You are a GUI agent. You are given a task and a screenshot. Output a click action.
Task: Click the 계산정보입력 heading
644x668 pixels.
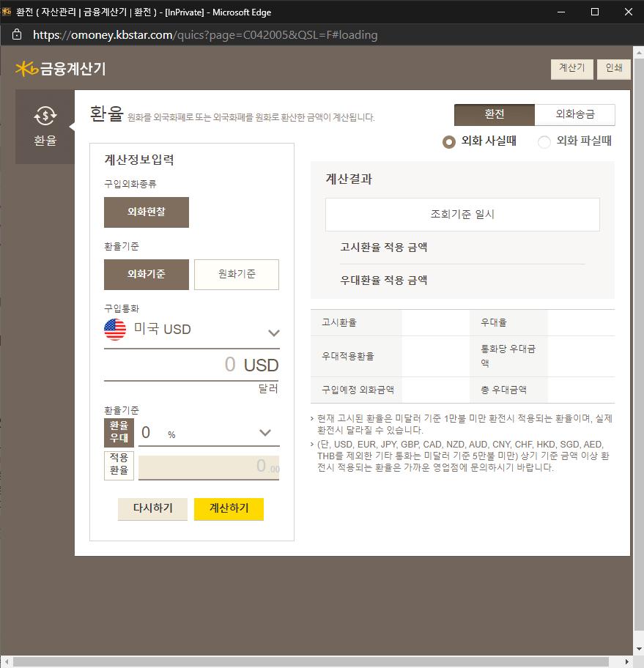(139, 160)
